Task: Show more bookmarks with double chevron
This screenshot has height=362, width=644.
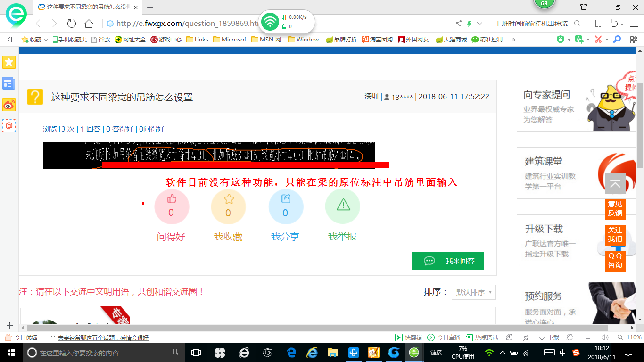Action: pyautogui.click(x=513, y=40)
